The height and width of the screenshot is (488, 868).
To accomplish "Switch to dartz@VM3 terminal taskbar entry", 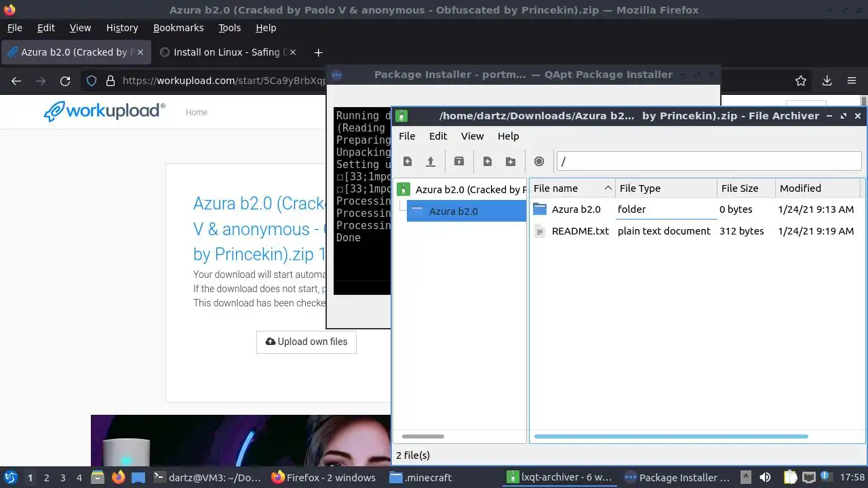I will pyautogui.click(x=208, y=478).
